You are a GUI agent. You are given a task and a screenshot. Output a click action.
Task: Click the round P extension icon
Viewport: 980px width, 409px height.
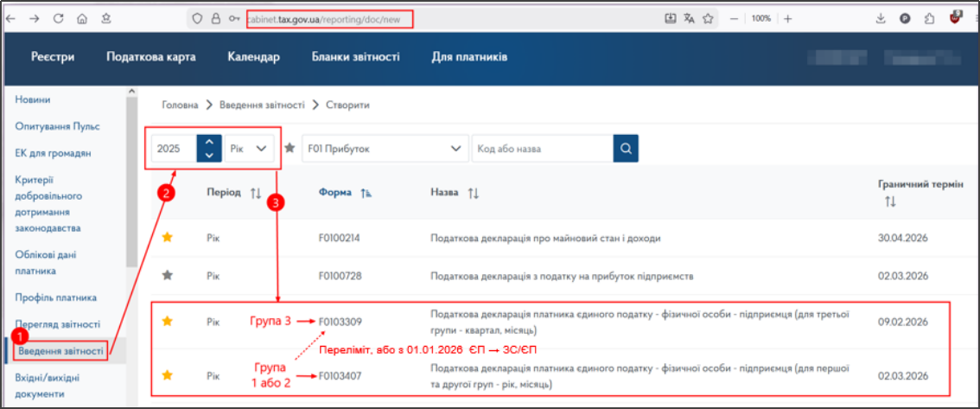click(904, 19)
